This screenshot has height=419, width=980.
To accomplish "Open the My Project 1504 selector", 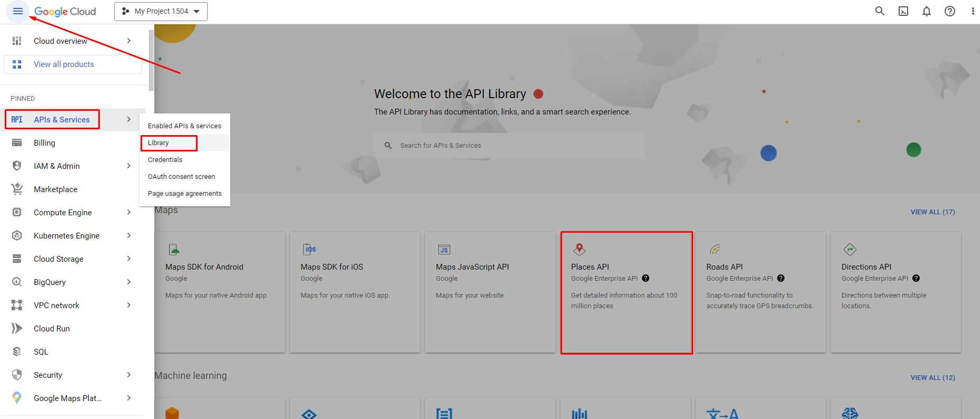I will (161, 12).
